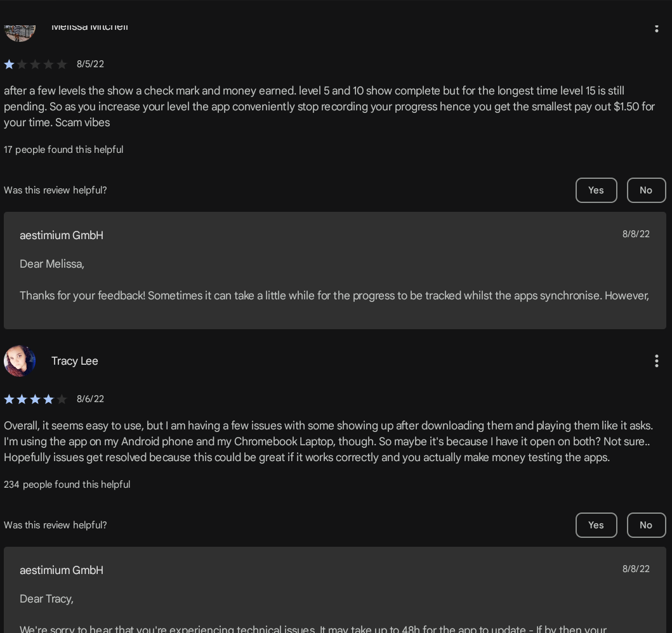Select the name Melissa Mitchell
This screenshot has width=672, height=633.
pyautogui.click(x=89, y=26)
